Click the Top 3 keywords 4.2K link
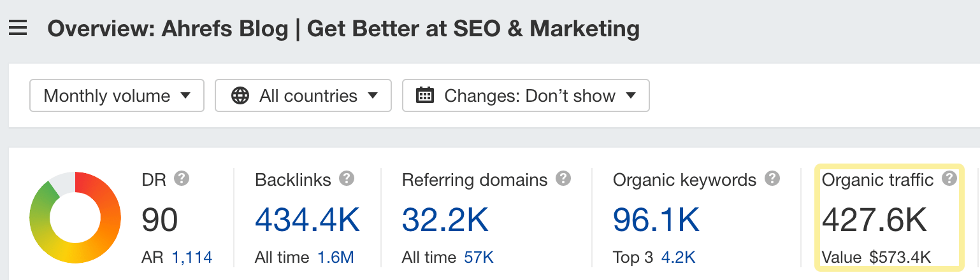This screenshot has width=980, height=280. [x=677, y=258]
